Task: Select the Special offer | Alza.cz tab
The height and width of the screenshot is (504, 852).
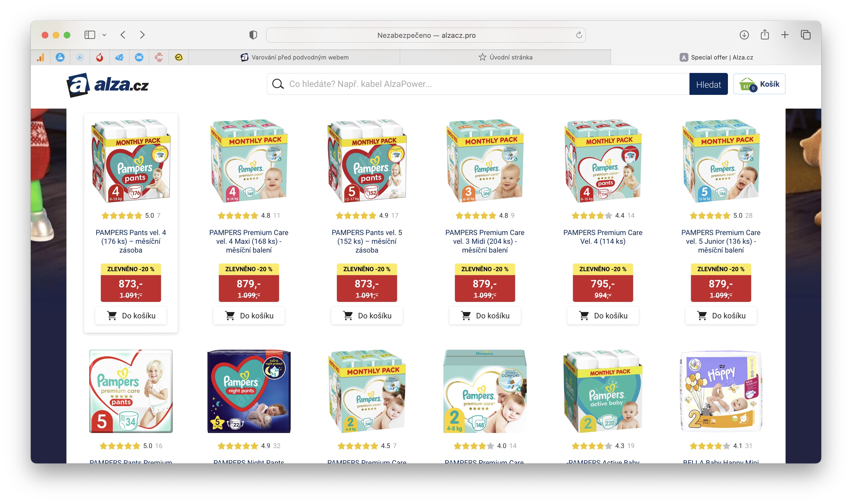Action: click(716, 57)
